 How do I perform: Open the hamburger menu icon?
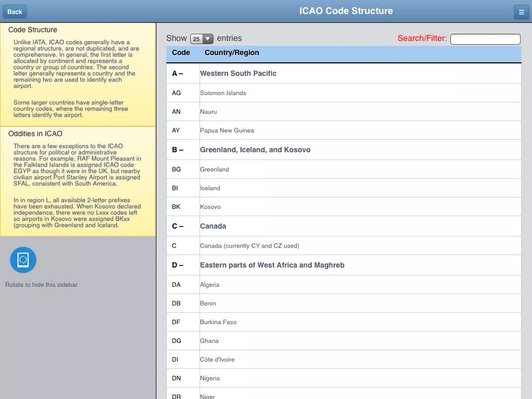point(522,12)
